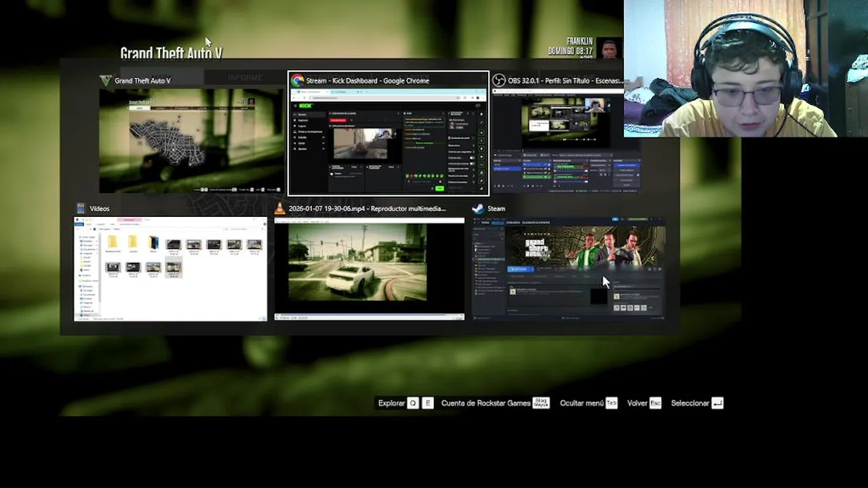
Task: Select the Kick Dashboard Chrome window thumbnail
Action: point(388,141)
